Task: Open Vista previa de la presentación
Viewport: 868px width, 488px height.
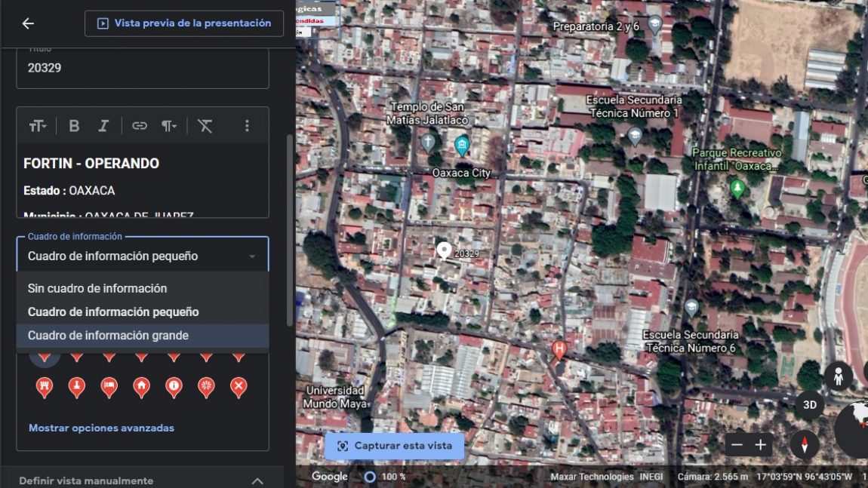Action: point(183,23)
